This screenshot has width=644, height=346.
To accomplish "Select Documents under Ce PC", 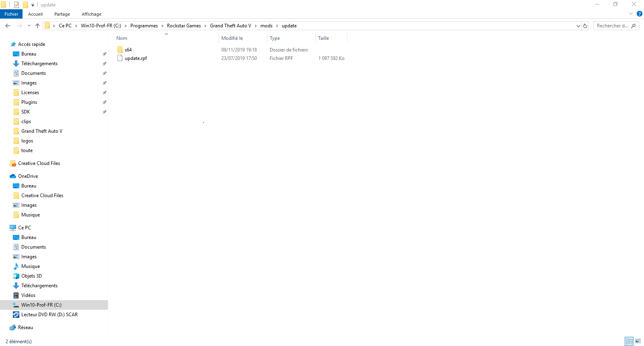I will (x=34, y=247).
